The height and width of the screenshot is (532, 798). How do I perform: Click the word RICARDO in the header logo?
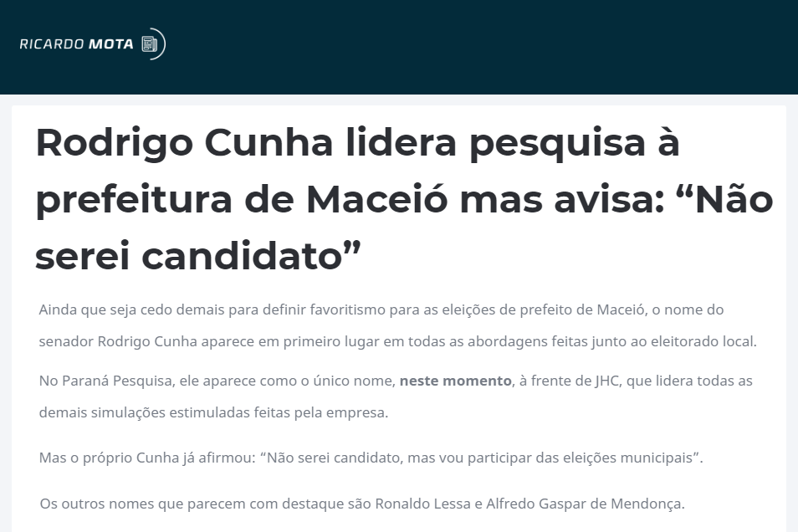point(51,44)
